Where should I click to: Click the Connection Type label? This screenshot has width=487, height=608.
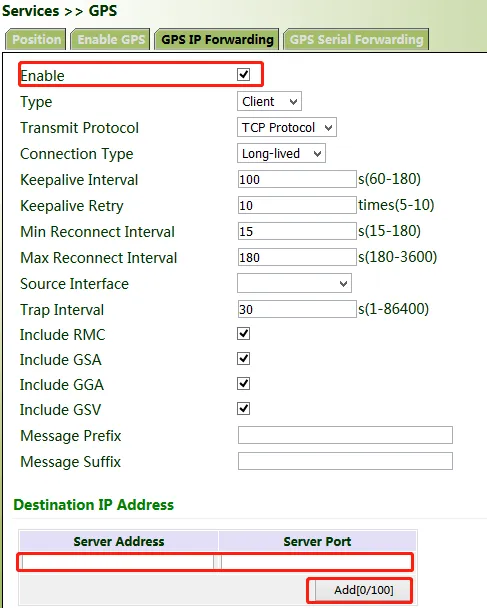(77, 154)
